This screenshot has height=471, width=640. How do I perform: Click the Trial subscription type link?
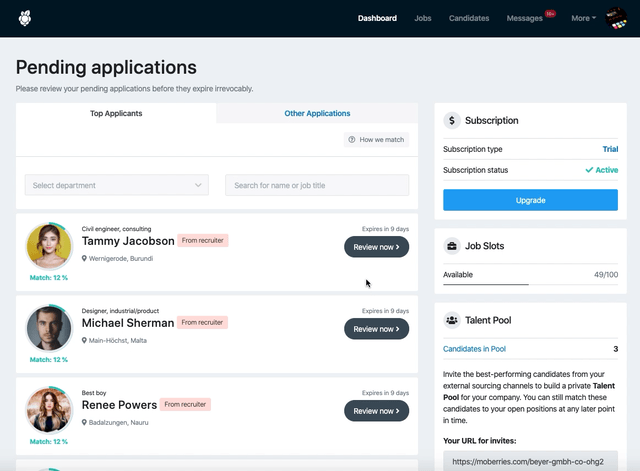pos(610,149)
